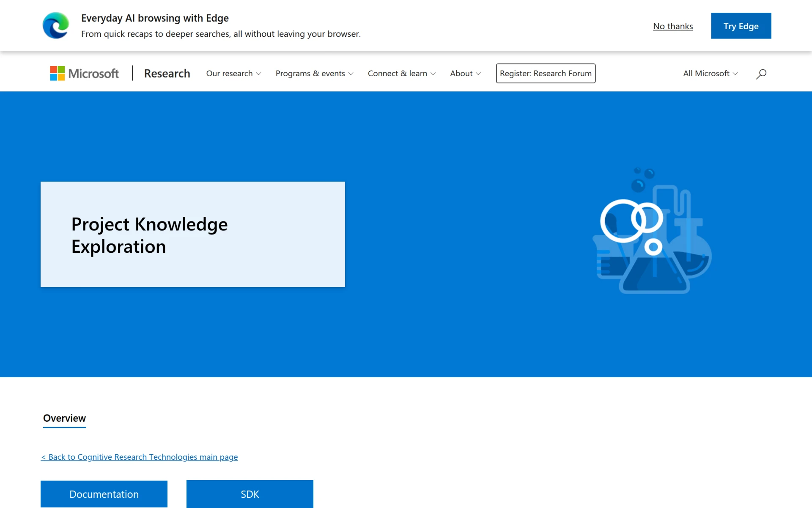Expand the Our research menu

tap(233, 73)
